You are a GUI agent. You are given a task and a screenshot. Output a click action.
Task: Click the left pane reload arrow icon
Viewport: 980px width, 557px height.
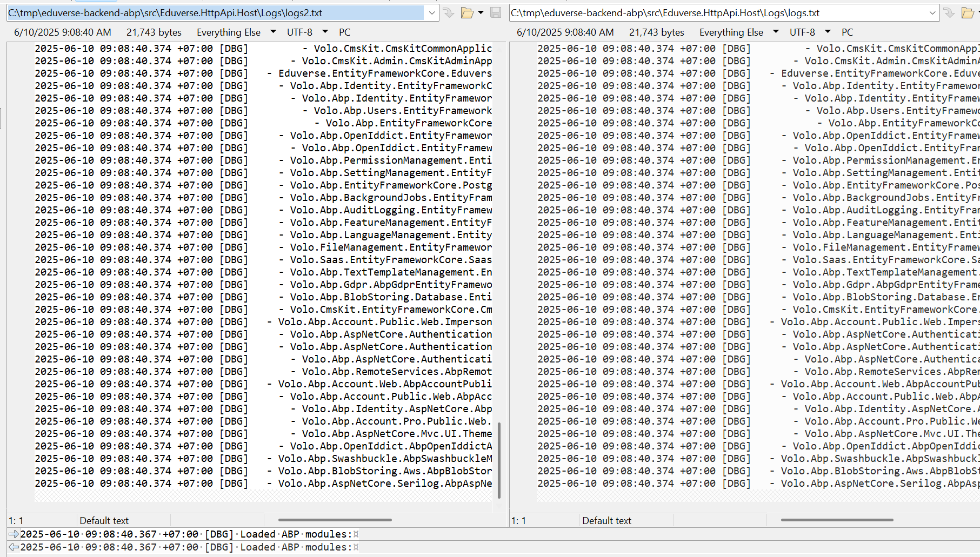[448, 13]
